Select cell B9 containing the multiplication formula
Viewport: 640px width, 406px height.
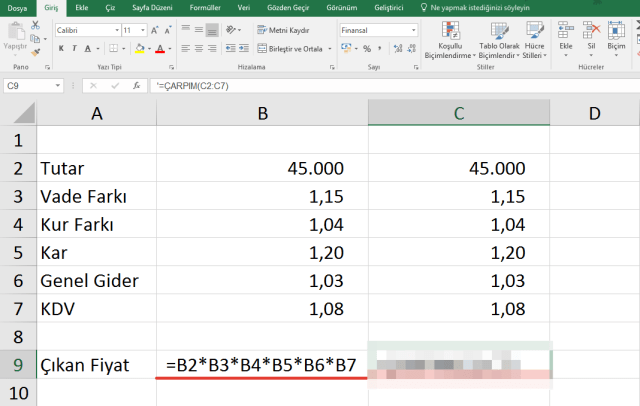pyautogui.click(x=262, y=365)
